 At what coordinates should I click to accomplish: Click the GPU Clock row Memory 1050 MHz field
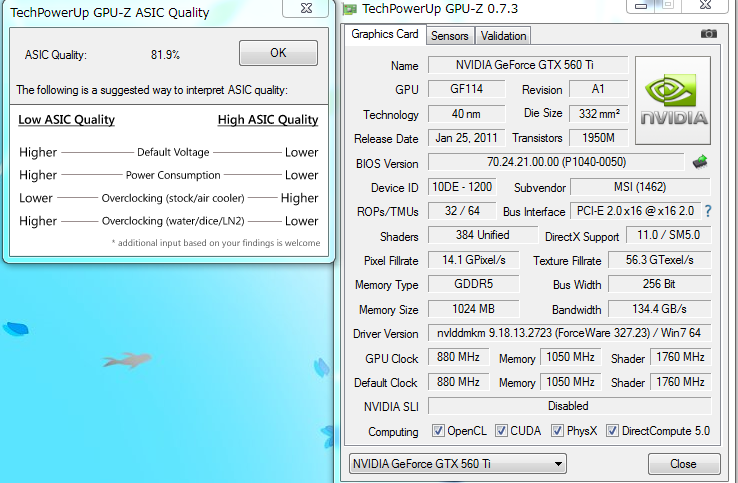(x=570, y=357)
